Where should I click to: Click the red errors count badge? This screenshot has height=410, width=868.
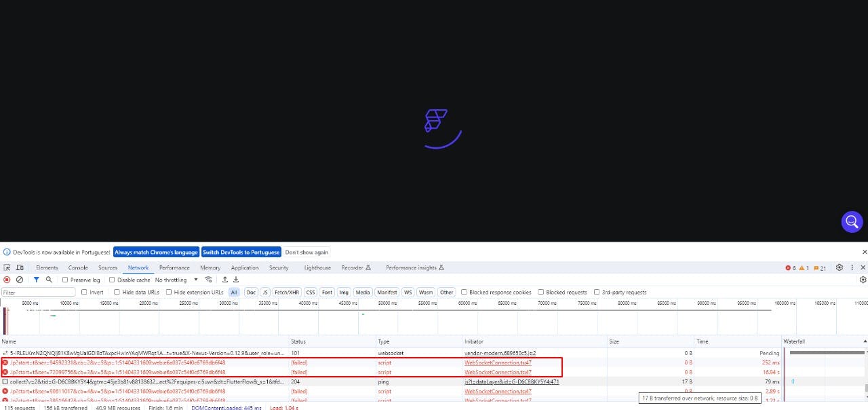pos(791,268)
